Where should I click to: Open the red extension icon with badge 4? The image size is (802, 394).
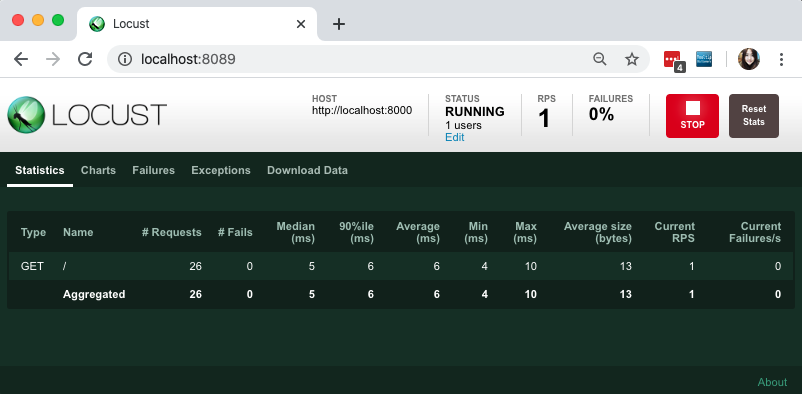click(x=674, y=60)
